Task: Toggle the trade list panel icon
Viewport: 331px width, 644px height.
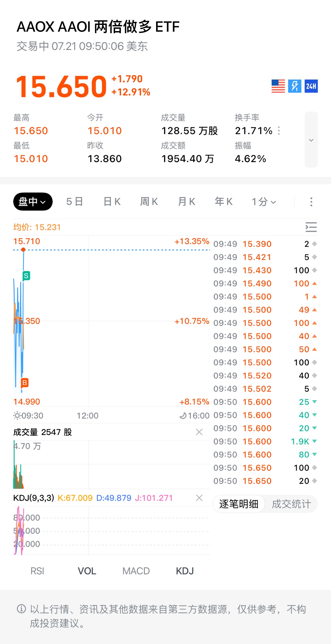Action: [311, 227]
